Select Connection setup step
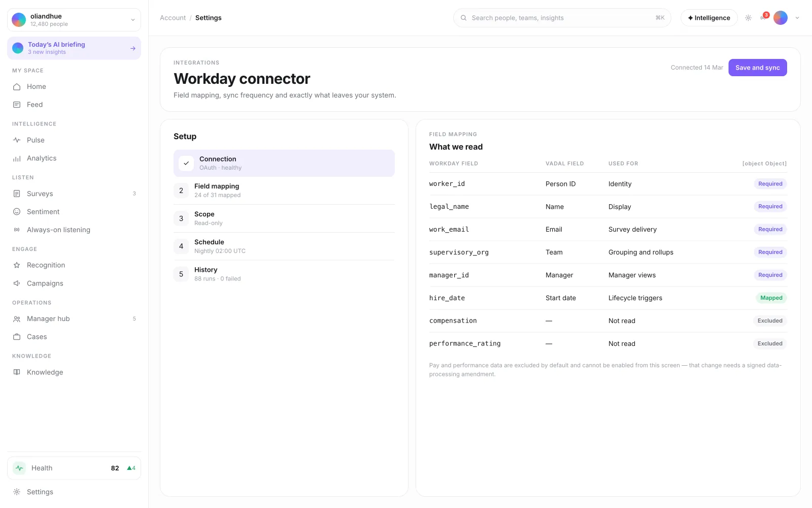812x508 pixels. tap(284, 163)
